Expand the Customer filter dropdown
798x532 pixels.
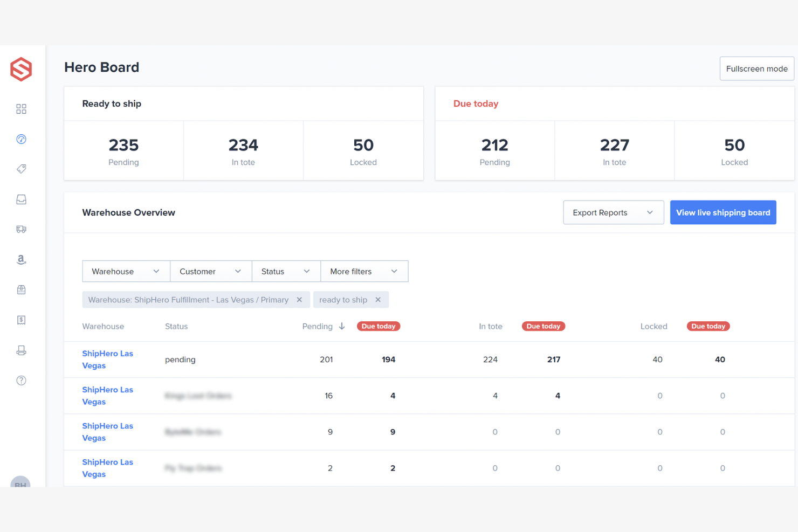210,271
